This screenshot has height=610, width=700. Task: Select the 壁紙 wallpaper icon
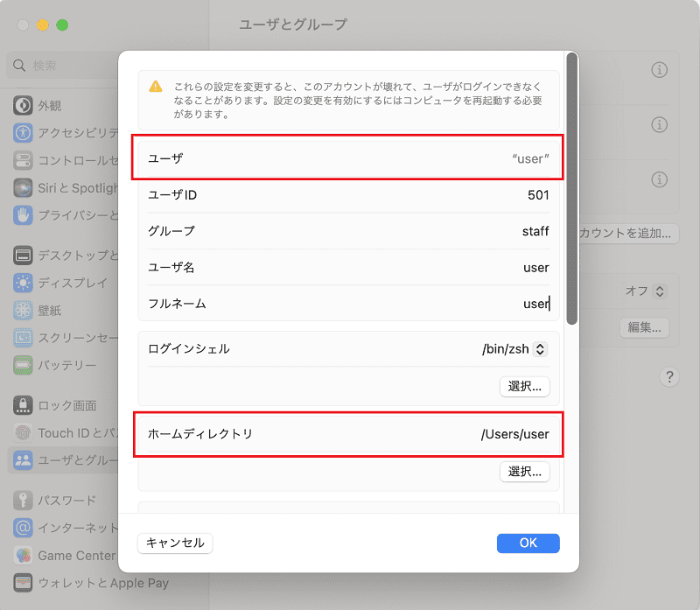(x=23, y=311)
